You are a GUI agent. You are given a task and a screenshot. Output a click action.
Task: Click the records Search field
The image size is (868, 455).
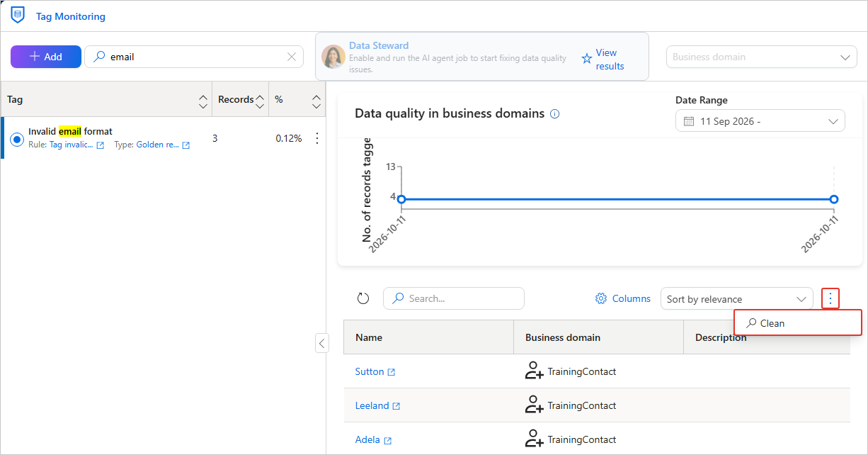tap(454, 298)
